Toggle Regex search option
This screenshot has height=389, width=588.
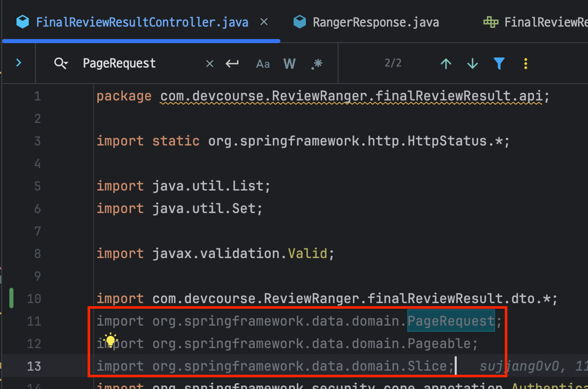[317, 64]
